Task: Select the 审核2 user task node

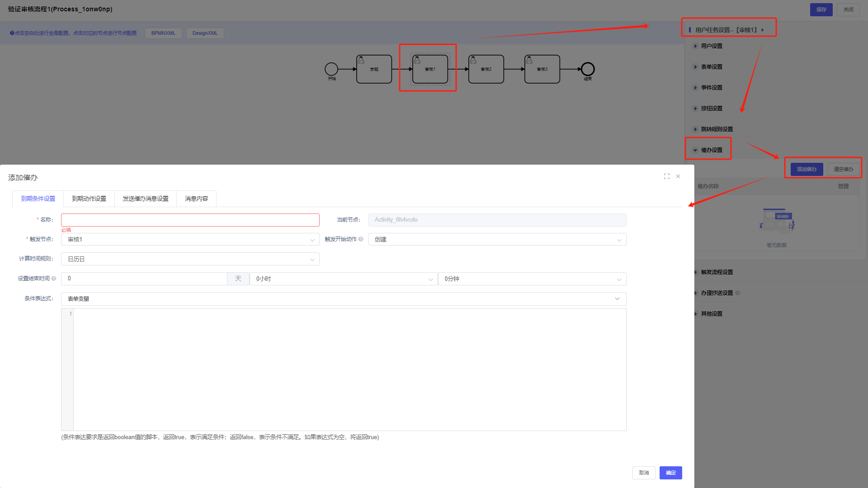Action: click(486, 69)
